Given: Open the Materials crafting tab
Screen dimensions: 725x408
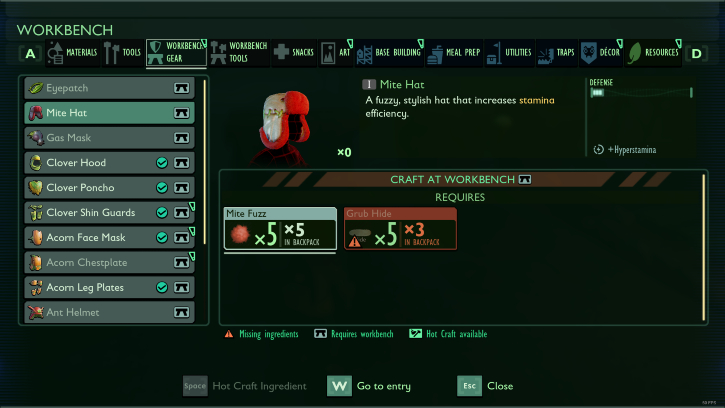Looking at the screenshot, I should [x=73, y=53].
